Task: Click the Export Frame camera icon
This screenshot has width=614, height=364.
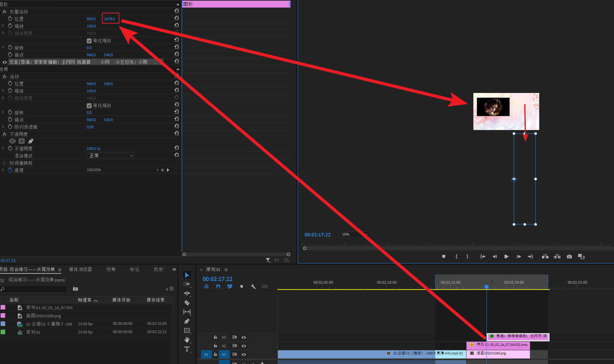Action: (x=569, y=257)
